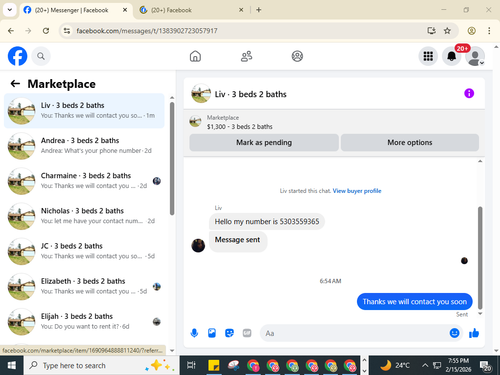This screenshot has width=500, height=375.
Task: Choose a GIF using the GIF icon
Action: [x=247, y=333]
